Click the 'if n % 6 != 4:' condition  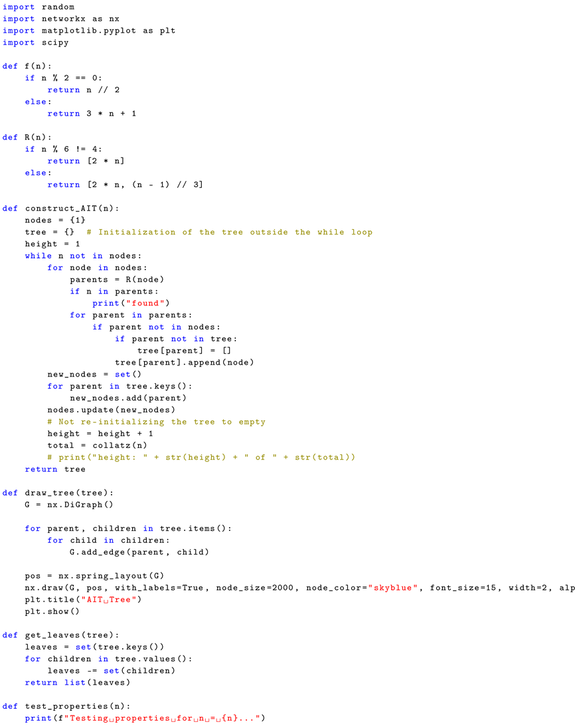point(64,149)
